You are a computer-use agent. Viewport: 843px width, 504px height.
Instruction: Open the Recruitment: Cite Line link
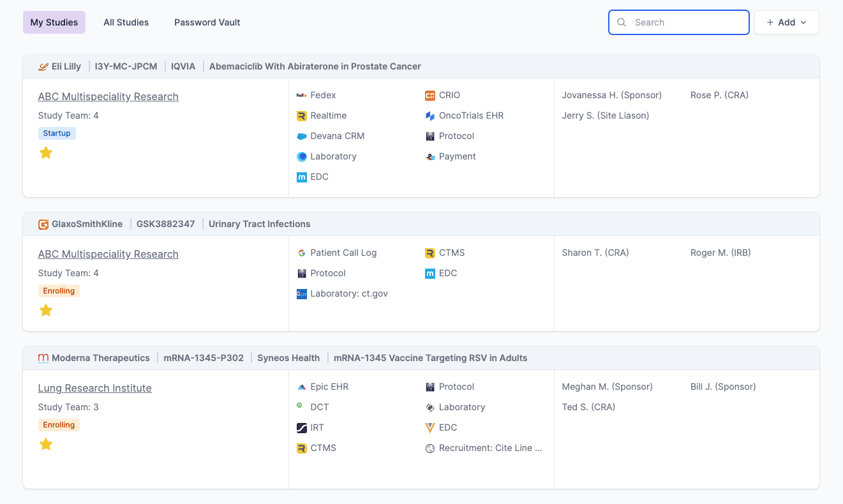coord(491,448)
